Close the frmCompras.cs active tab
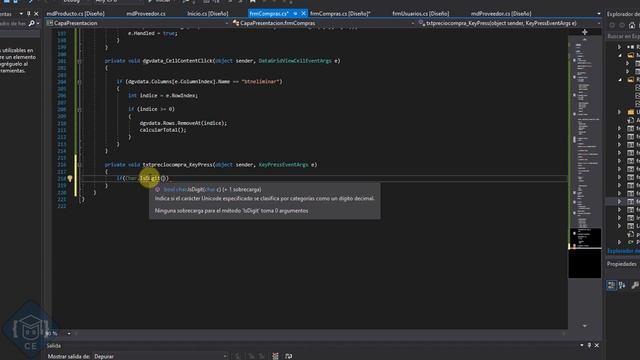Image resolution: width=640 pixels, height=360 pixels. coord(303,13)
